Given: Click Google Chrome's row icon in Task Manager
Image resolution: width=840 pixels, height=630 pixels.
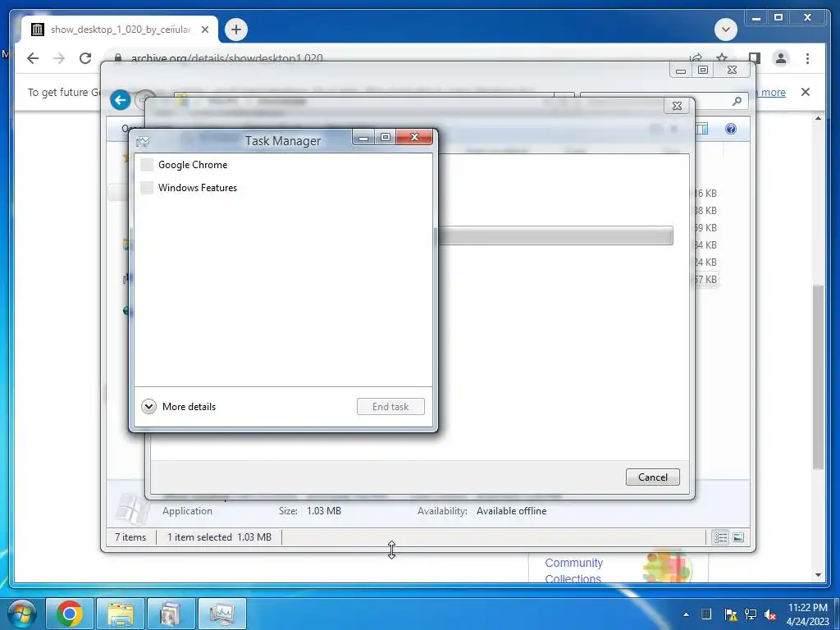Looking at the screenshot, I should (147, 164).
